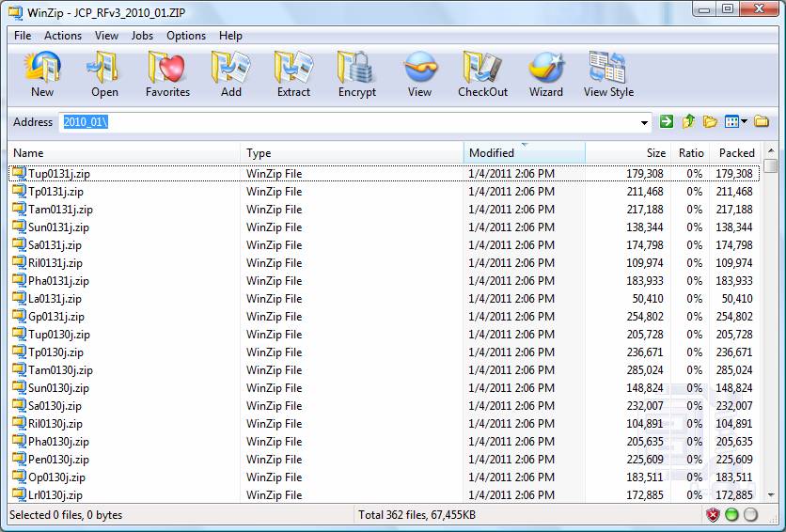Select the file Op0130j.zip
This screenshot has height=532, width=786.
click(56, 477)
